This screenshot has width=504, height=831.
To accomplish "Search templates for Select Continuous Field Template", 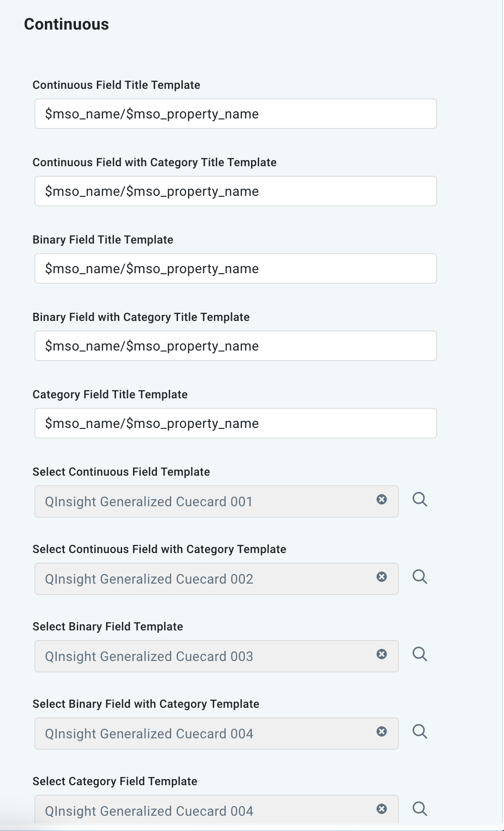I will [420, 500].
